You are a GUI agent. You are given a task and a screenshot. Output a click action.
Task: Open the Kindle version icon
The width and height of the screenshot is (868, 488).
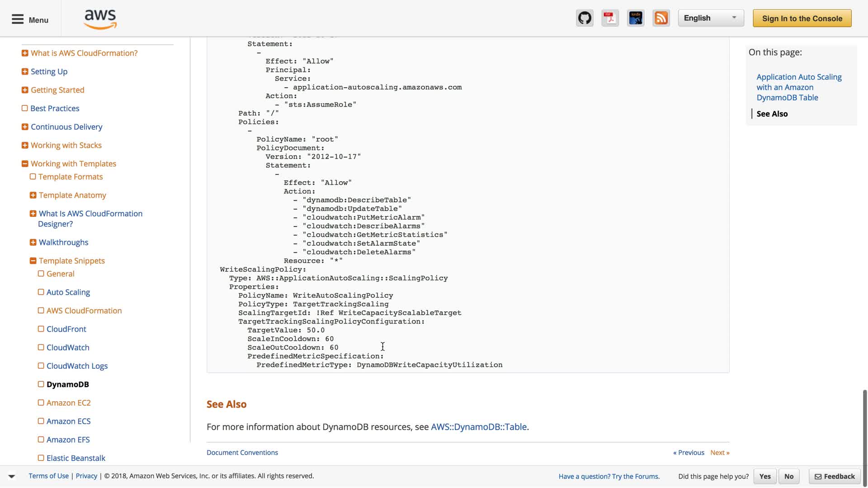tap(636, 18)
